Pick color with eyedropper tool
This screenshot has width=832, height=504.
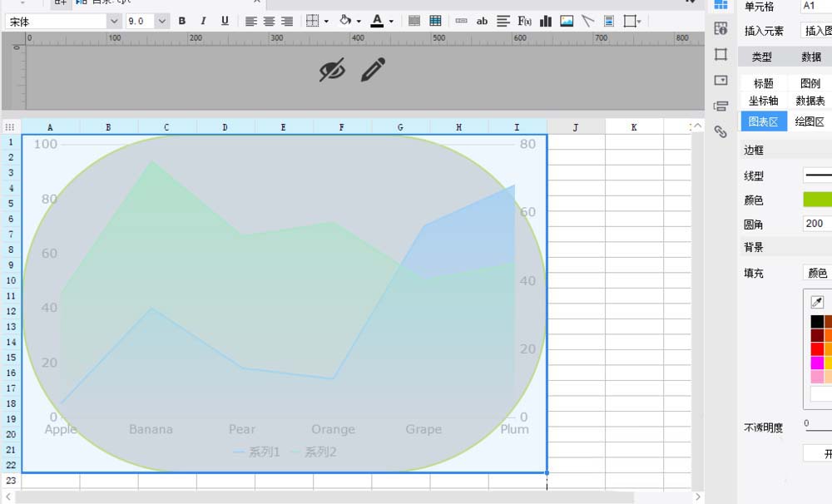[817, 303]
